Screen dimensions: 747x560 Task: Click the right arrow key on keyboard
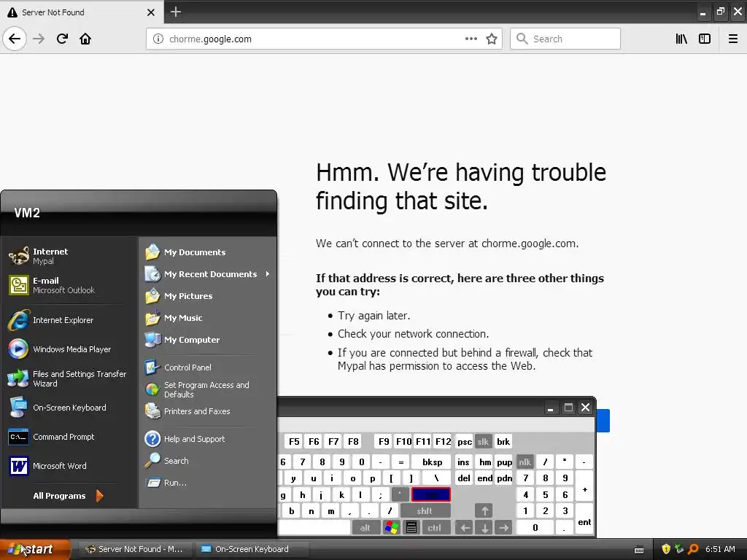coord(504,528)
